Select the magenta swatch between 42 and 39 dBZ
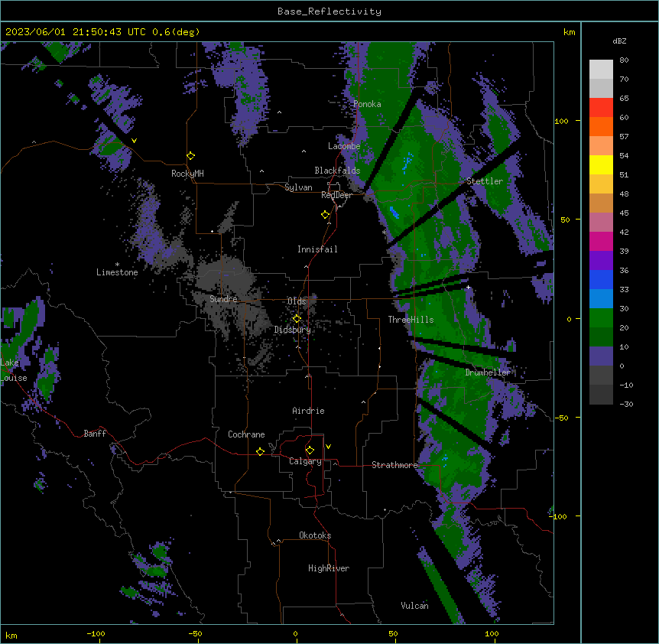Image resolution: width=659 pixels, height=644 pixels. (601, 242)
